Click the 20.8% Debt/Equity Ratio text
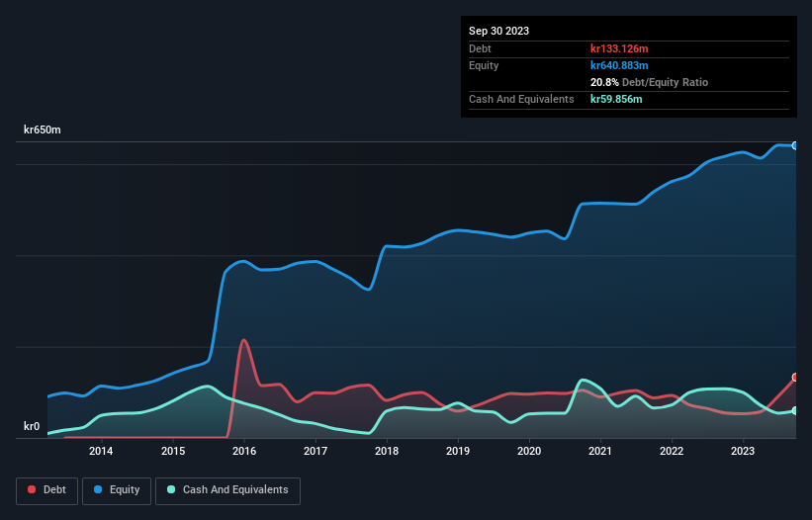 click(x=649, y=82)
